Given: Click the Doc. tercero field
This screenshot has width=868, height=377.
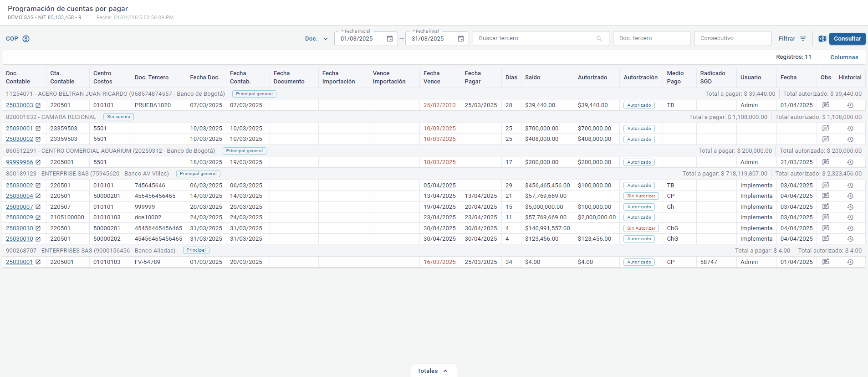Looking at the screenshot, I should coord(651,39).
